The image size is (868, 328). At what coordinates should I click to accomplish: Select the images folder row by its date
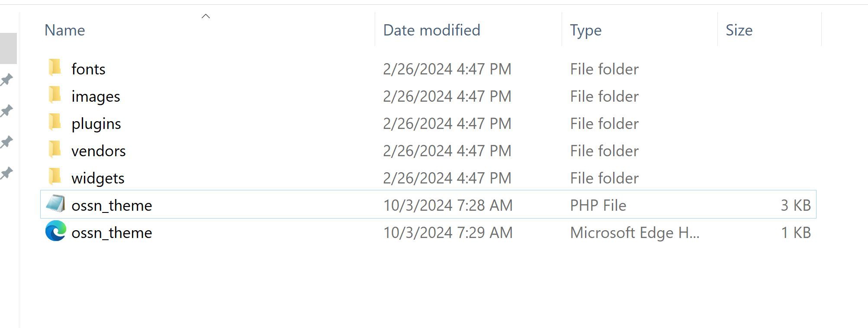click(447, 96)
